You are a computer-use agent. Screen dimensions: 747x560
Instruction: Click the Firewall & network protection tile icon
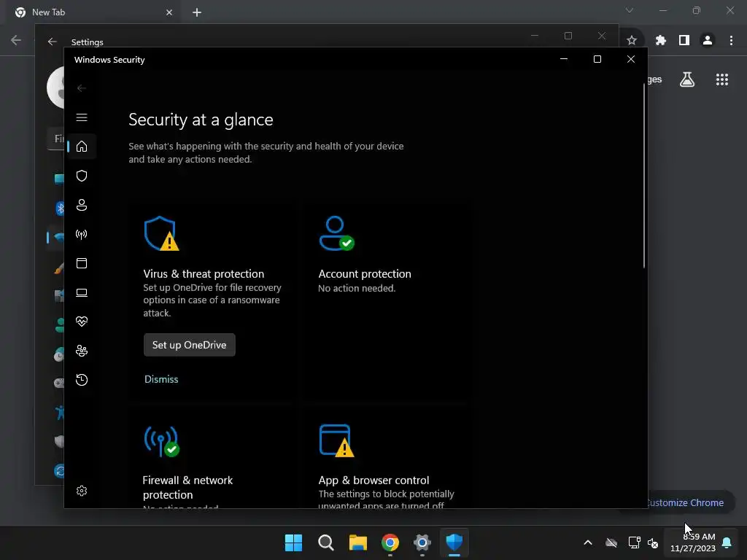tap(161, 441)
